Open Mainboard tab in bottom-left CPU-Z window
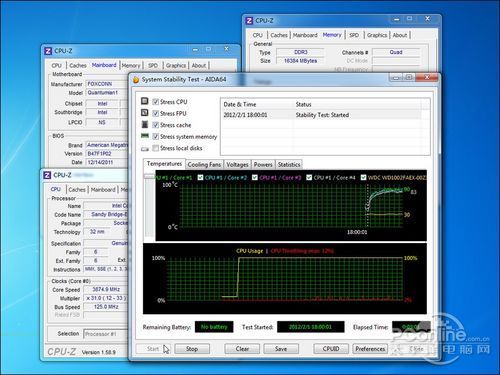This screenshot has width=500, height=375. 103,189
